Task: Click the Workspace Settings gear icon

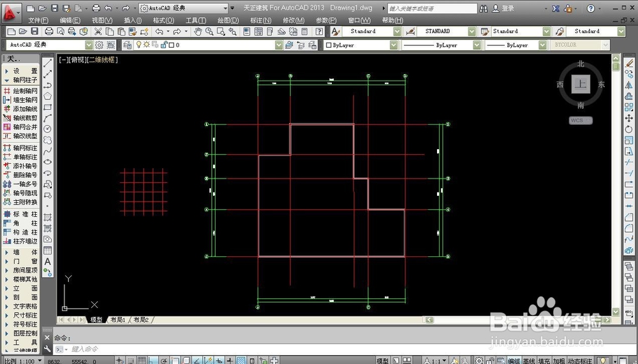Action: 99,45
